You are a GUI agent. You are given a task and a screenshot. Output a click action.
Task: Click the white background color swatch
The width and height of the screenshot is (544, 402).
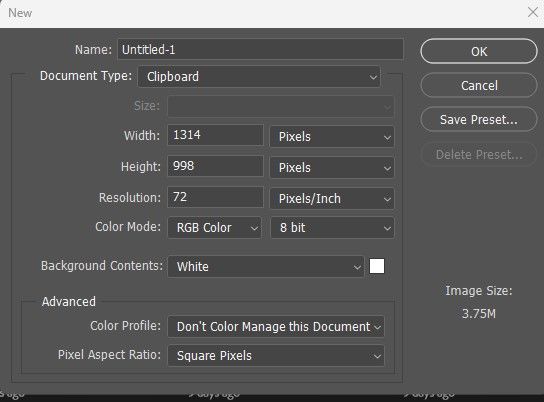[x=377, y=266]
